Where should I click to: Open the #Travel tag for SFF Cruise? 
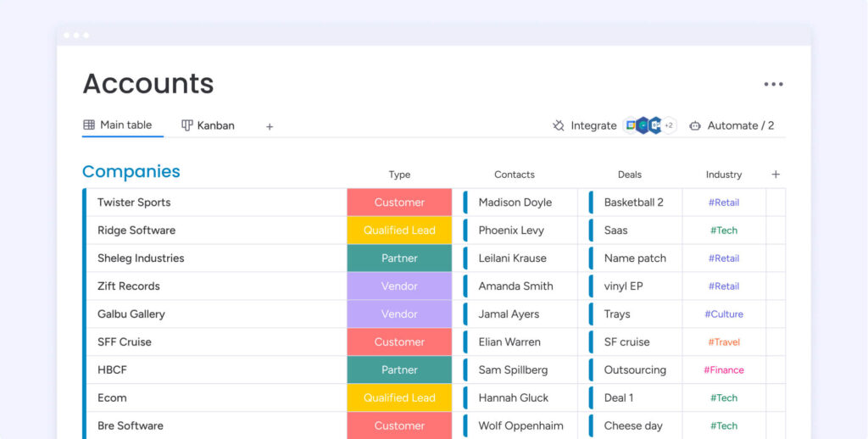(x=724, y=342)
